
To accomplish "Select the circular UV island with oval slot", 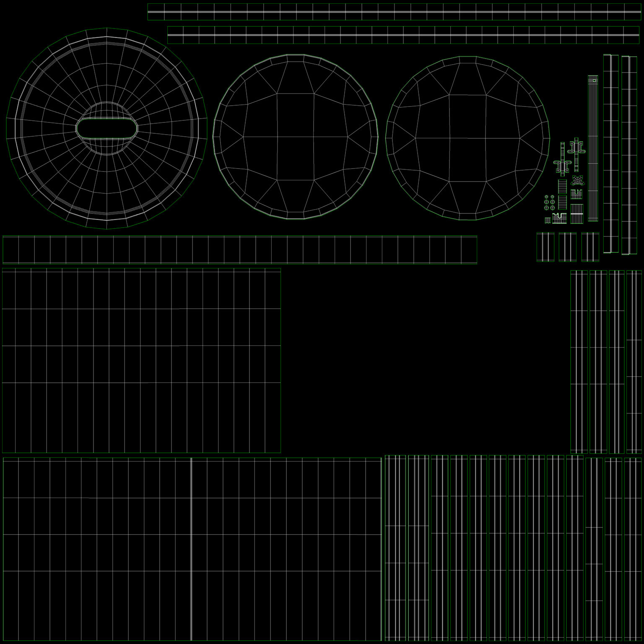I will [106, 128].
